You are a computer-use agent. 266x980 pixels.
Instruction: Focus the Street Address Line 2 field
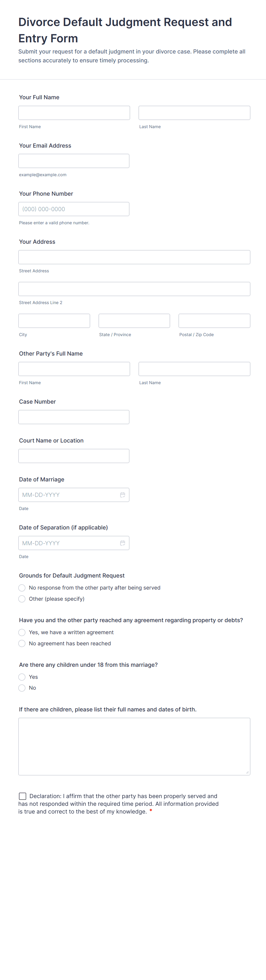pos(134,289)
